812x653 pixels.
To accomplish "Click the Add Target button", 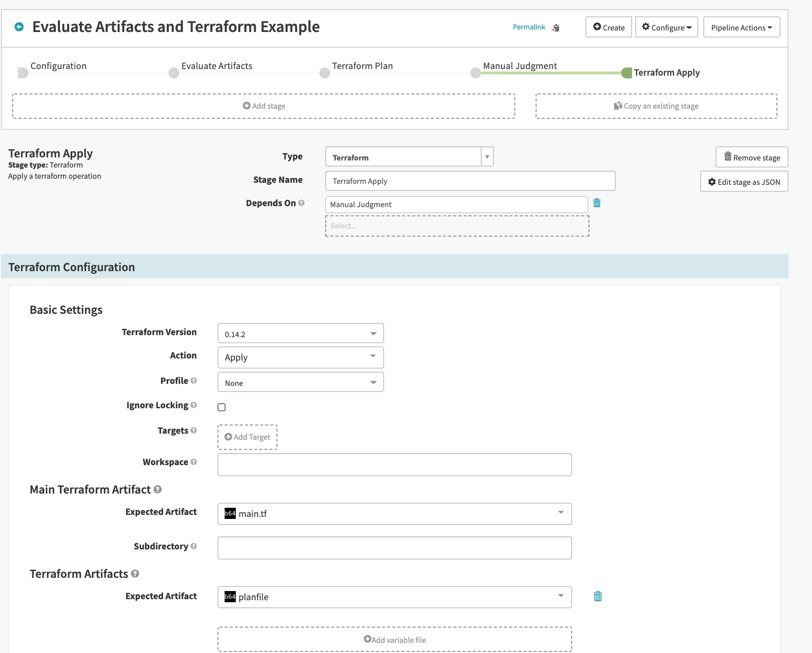I will click(247, 437).
